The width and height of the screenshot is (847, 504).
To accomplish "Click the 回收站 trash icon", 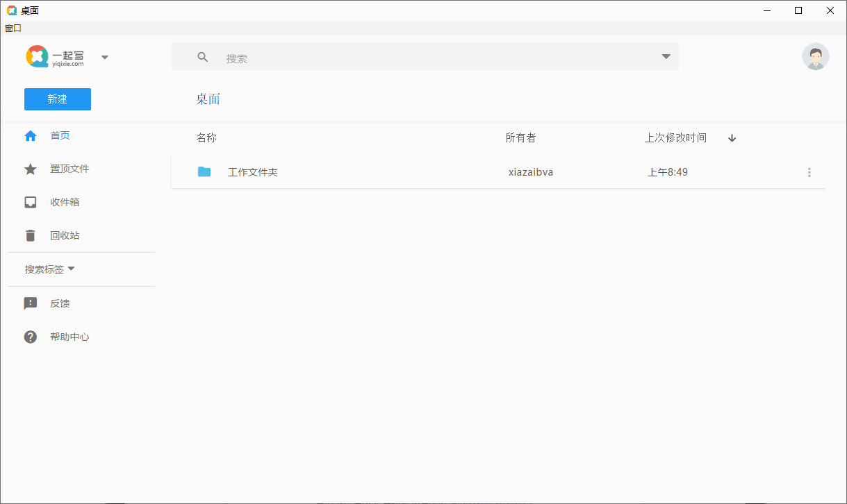I will [31, 235].
